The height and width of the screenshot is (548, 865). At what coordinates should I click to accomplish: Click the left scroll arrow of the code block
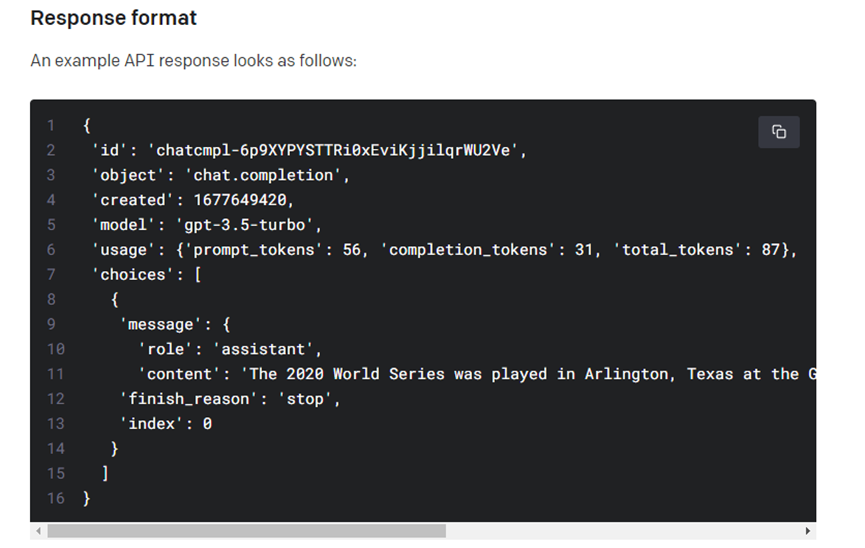coord(37,531)
